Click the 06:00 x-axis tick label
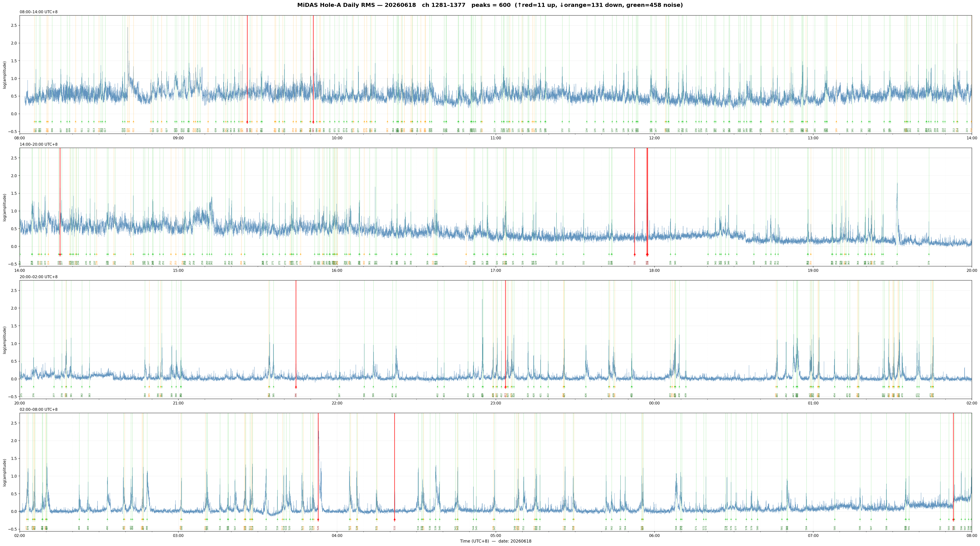The width and height of the screenshot is (980, 546). click(x=654, y=536)
